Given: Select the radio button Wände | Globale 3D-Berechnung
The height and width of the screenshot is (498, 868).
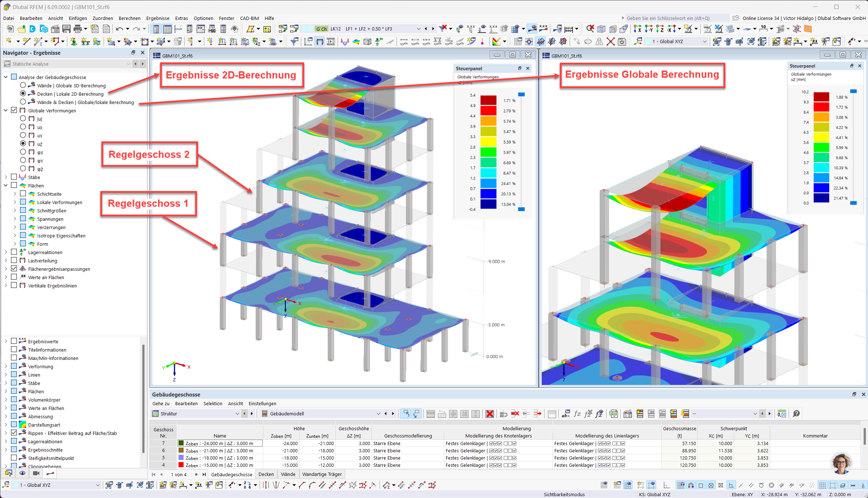Looking at the screenshot, I should click(x=23, y=85).
